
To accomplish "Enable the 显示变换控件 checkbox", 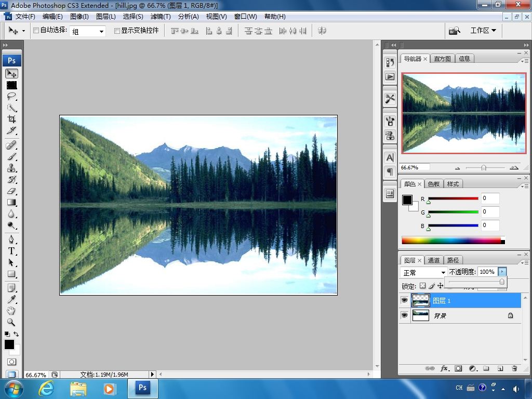I will pos(117,31).
